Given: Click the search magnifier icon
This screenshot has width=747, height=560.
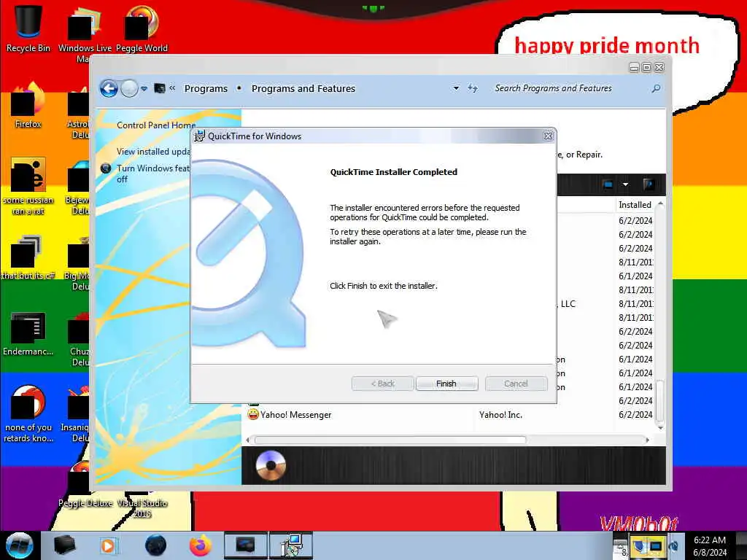Looking at the screenshot, I should (656, 88).
